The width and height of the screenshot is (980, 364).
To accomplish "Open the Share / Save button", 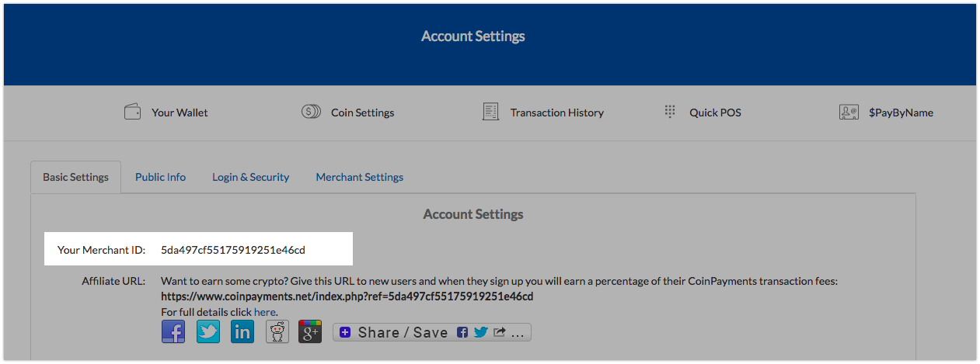I will coord(432,332).
